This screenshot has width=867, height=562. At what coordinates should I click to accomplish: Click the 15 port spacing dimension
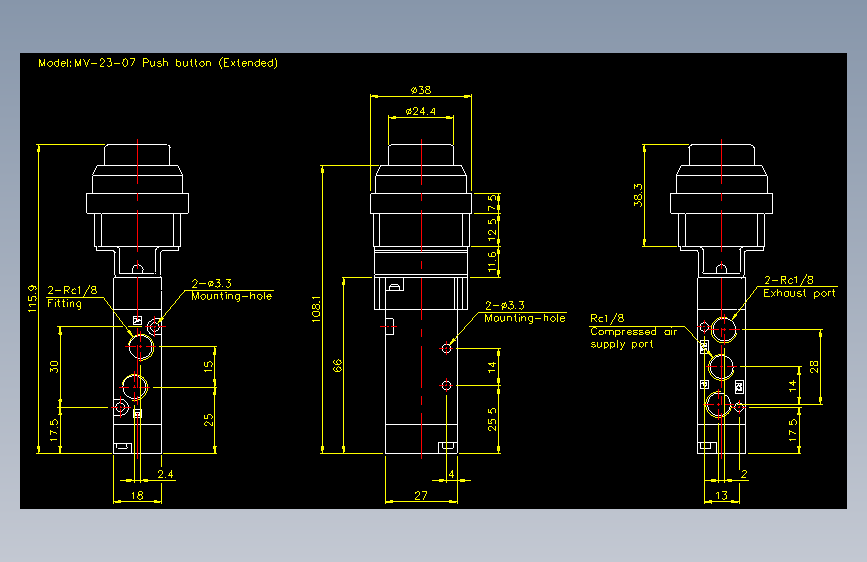click(208, 366)
